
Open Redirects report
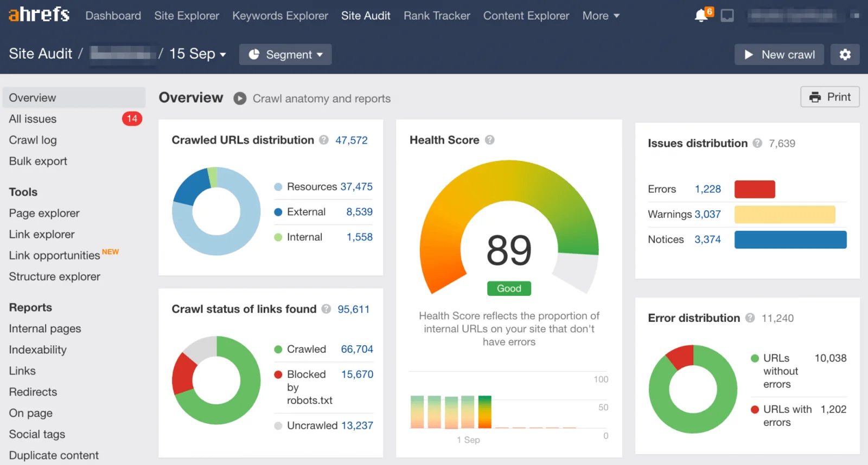click(x=33, y=392)
